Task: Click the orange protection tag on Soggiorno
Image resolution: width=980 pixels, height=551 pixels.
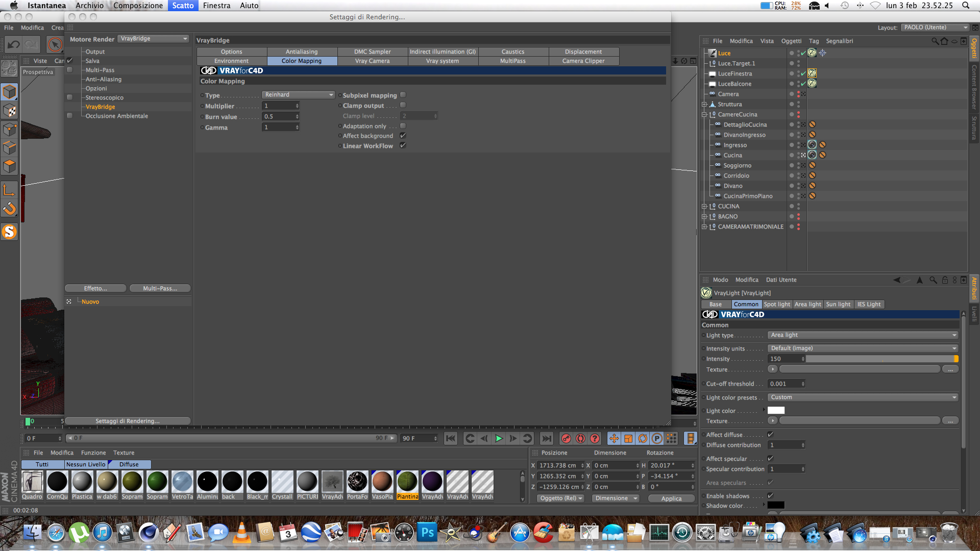Action: point(812,165)
